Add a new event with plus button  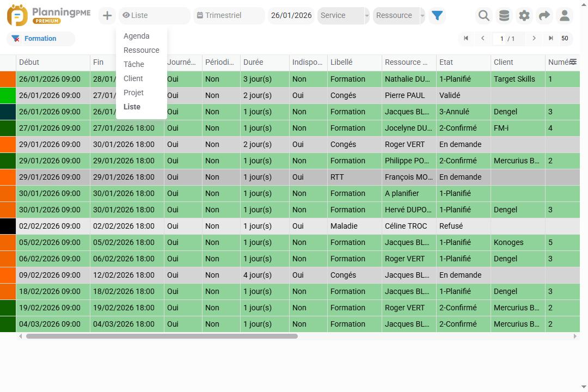(107, 15)
